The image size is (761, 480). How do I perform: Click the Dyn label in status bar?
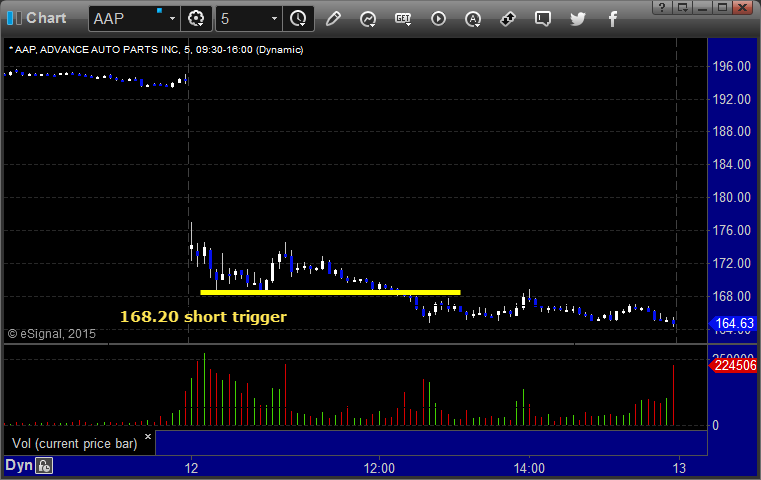point(19,465)
